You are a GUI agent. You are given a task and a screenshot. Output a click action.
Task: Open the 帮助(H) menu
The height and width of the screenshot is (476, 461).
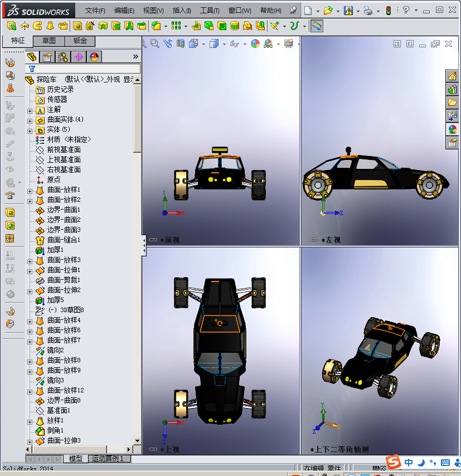(271, 11)
